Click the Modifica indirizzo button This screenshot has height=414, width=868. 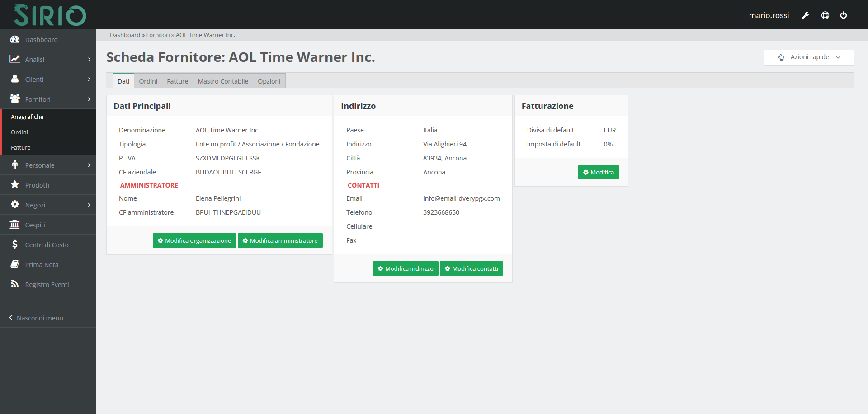click(406, 268)
